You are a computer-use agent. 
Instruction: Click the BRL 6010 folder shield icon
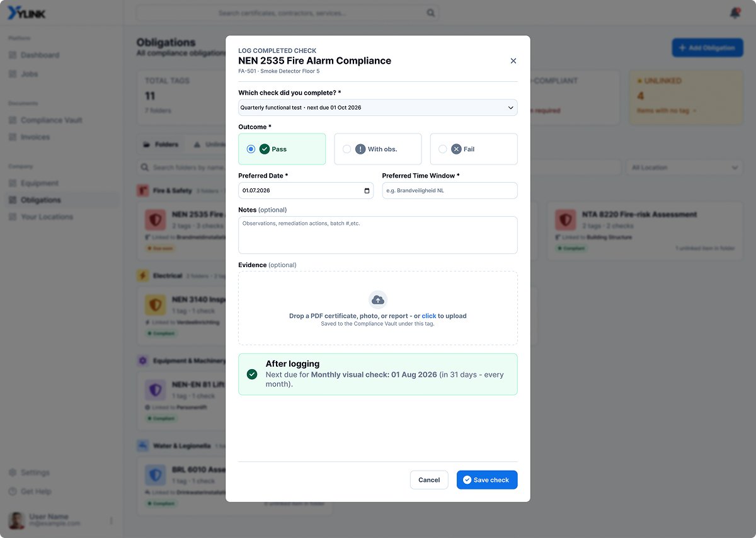pyautogui.click(x=155, y=475)
